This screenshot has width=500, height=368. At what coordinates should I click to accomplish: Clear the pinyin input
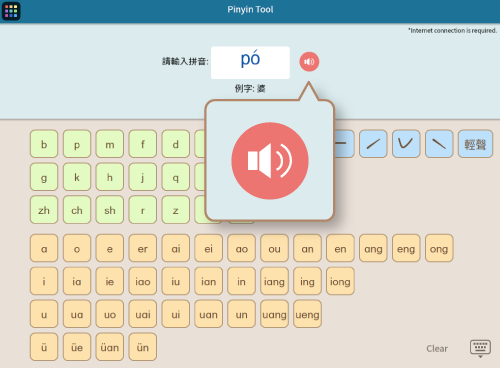coord(437,348)
